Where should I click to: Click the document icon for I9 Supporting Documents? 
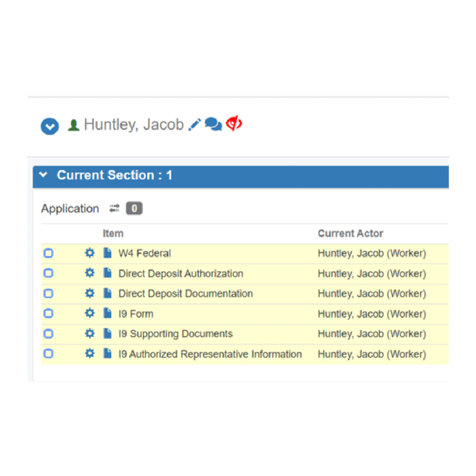108,334
